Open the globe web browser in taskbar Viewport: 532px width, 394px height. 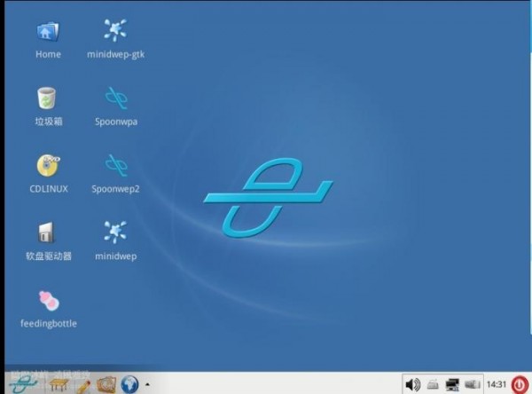tap(129, 384)
